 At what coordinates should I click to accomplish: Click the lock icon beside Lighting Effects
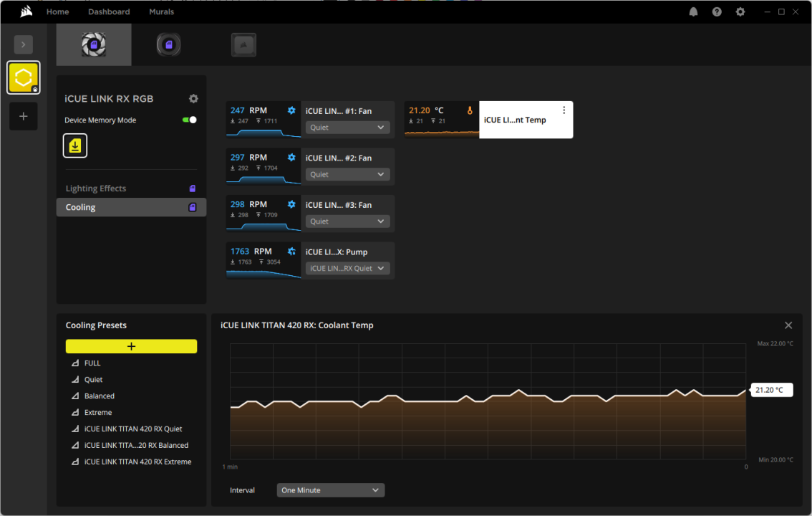(x=192, y=188)
